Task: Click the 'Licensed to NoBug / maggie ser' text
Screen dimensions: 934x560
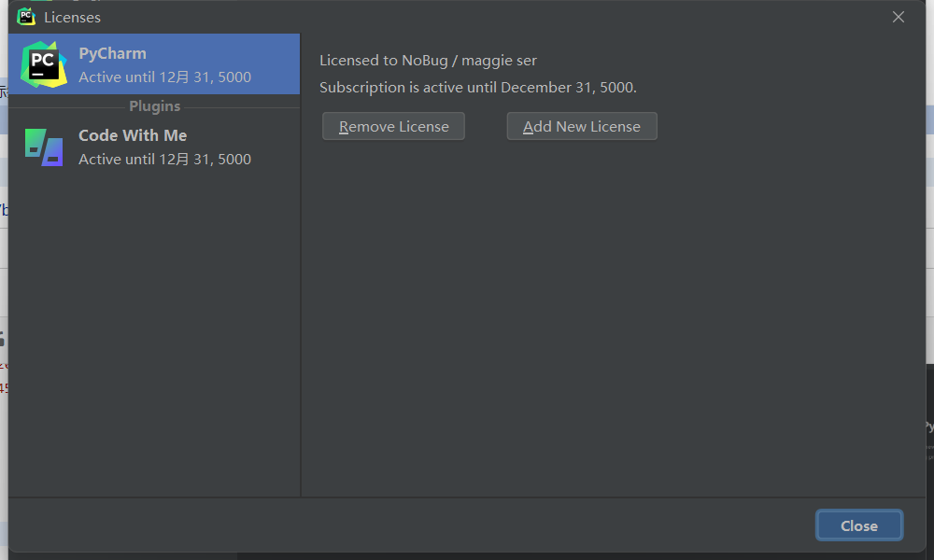Action: [428, 61]
